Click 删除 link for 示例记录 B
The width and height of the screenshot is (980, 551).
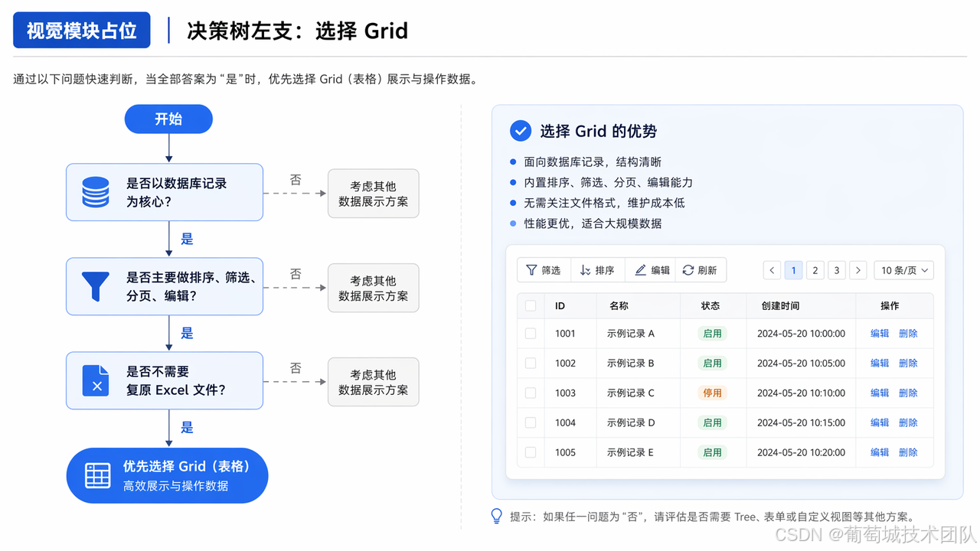[908, 364]
